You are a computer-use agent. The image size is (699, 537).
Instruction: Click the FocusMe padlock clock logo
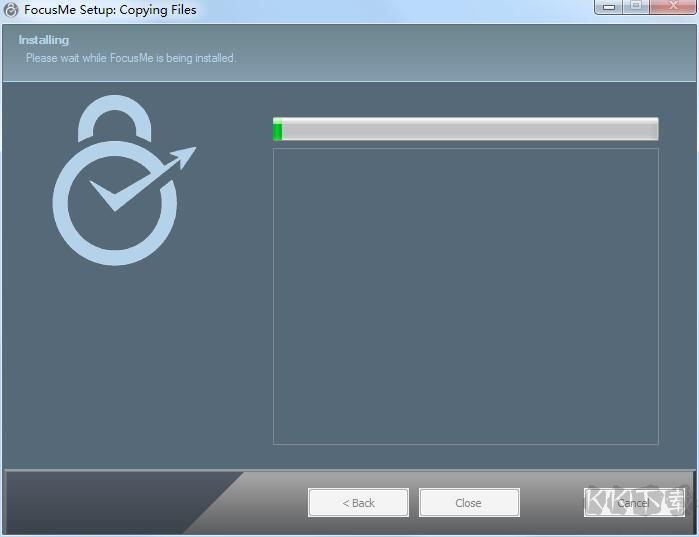pos(124,180)
